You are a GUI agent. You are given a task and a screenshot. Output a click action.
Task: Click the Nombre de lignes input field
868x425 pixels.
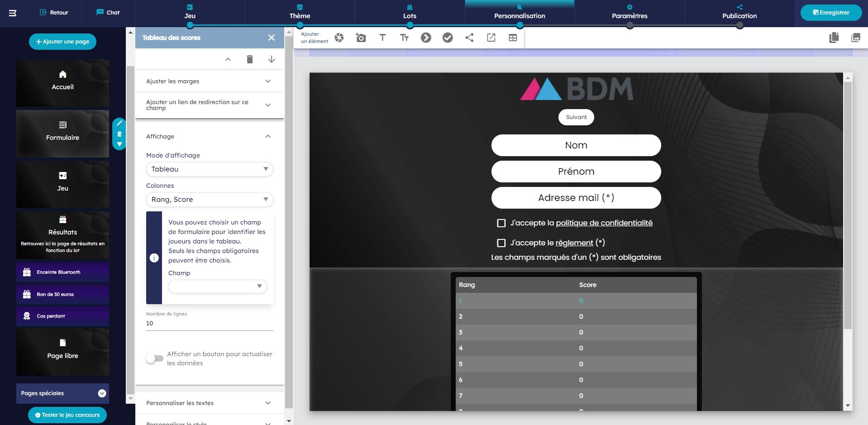(x=210, y=323)
